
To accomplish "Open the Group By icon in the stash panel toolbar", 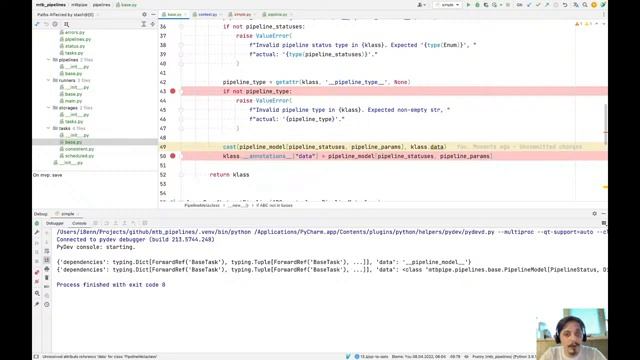I will point(66,24).
